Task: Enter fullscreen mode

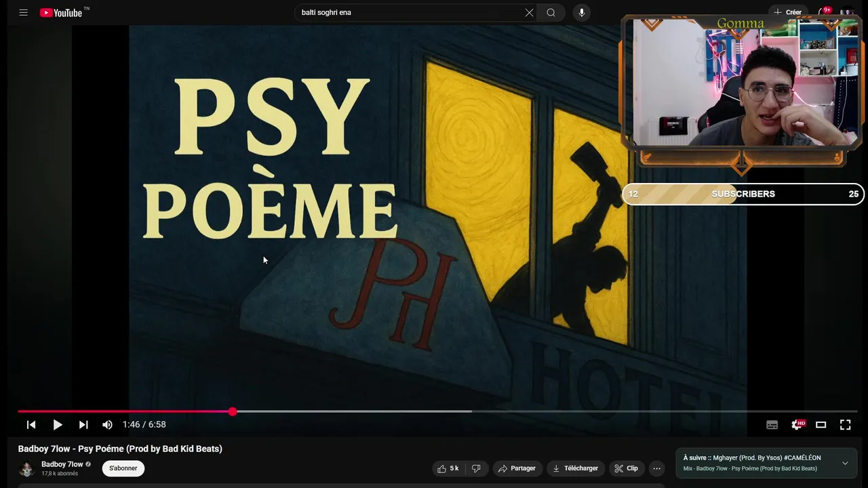Action: coord(845,425)
